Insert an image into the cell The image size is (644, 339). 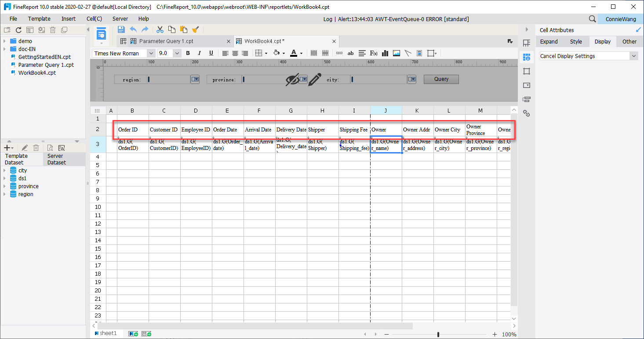point(397,53)
